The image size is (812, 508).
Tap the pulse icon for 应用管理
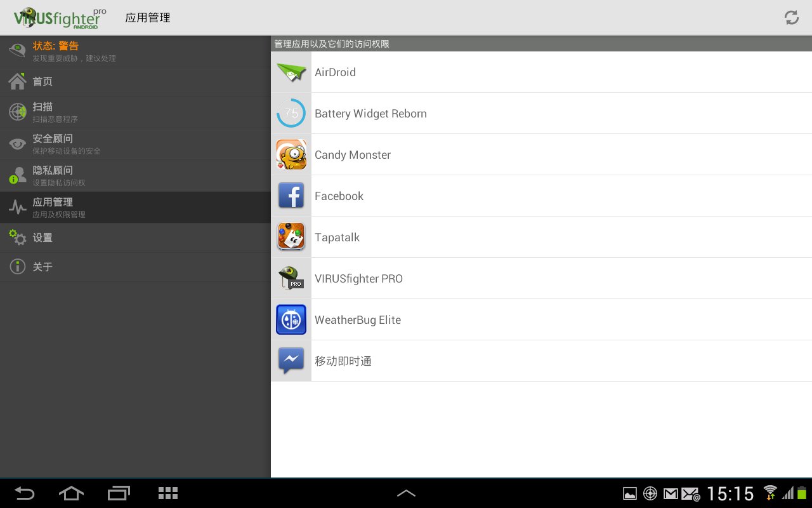[17, 208]
